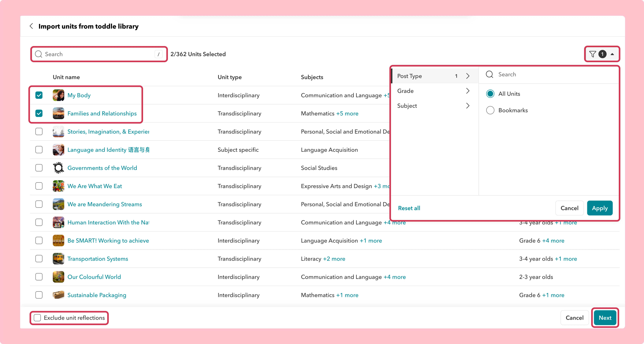Screen dimensions: 644x344
Task: Expand '+4 more' grades for Be SMART row
Action: click(553, 241)
